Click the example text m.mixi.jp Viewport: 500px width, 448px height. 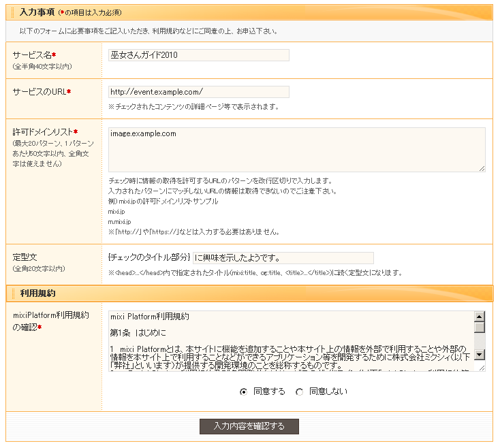click(120, 222)
